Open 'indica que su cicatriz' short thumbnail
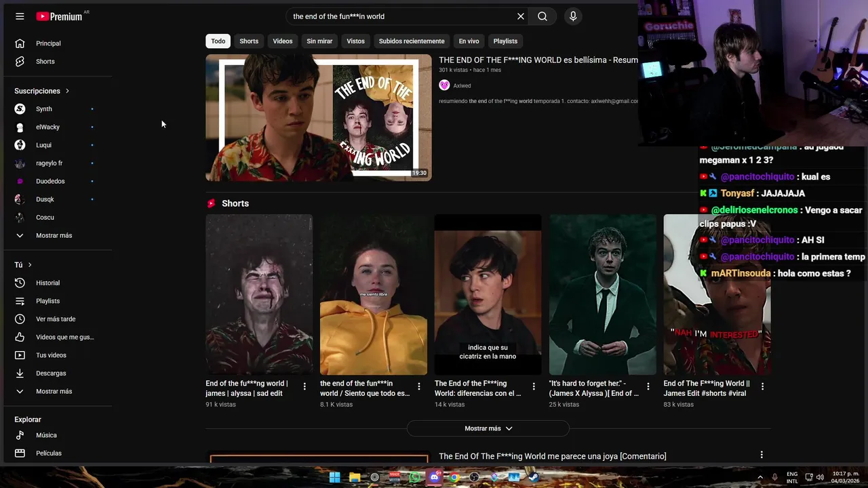Screen dimensions: 868x488 (x=488, y=295)
